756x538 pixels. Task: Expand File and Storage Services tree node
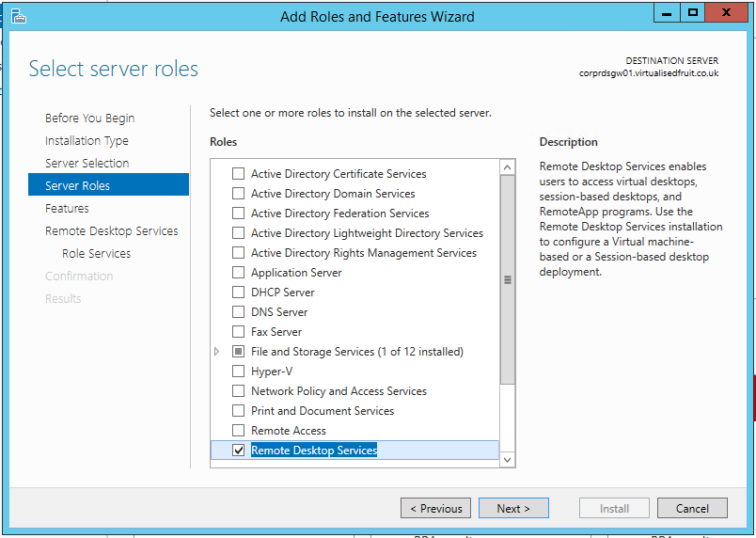click(217, 352)
